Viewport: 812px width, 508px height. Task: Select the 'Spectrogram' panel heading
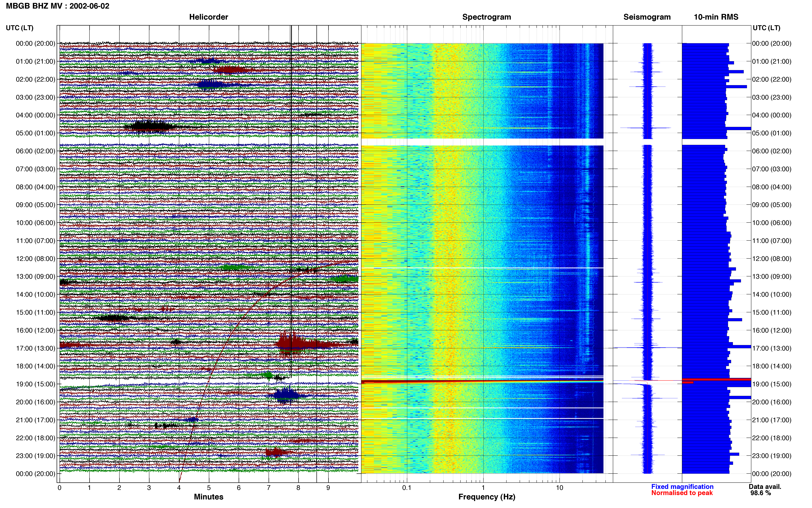(x=487, y=17)
